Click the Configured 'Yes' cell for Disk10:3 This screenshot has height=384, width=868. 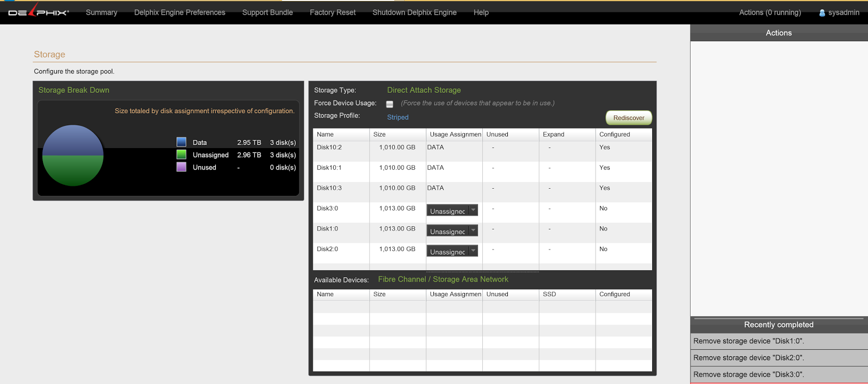pos(604,188)
